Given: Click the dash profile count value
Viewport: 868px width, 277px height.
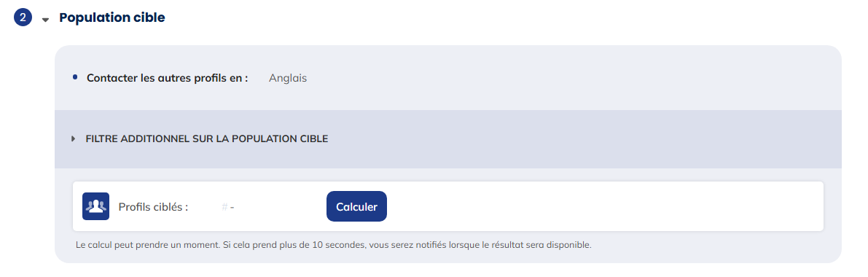Looking at the screenshot, I should coord(232,208).
